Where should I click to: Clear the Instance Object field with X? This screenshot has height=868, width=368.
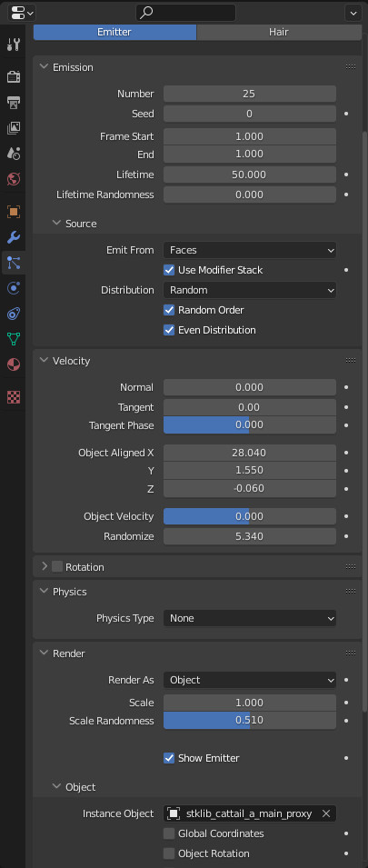click(326, 813)
